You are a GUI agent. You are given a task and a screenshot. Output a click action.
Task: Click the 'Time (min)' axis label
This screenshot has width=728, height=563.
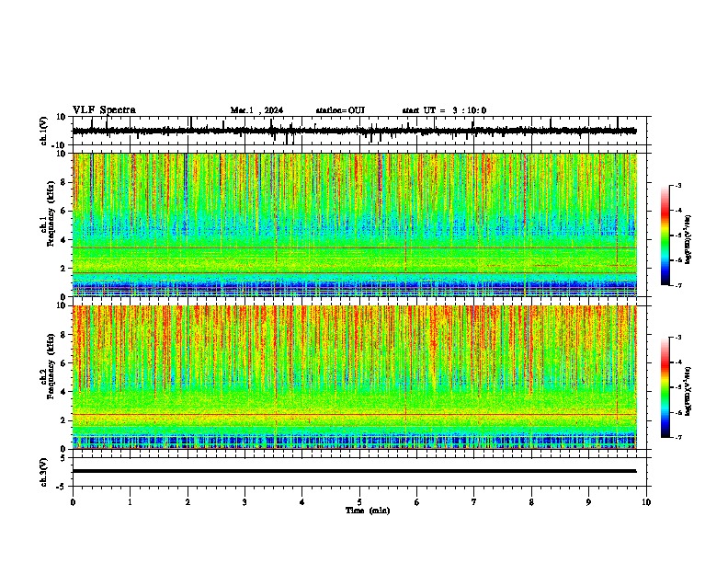pyautogui.click(x=368, y=511)
